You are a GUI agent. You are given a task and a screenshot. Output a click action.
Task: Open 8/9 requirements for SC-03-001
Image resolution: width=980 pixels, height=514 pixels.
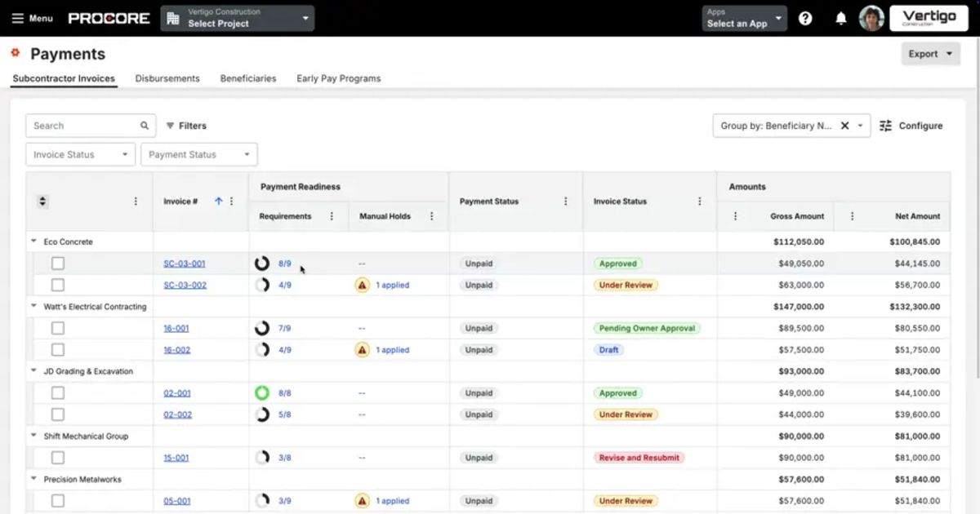(x=285, y=264)
